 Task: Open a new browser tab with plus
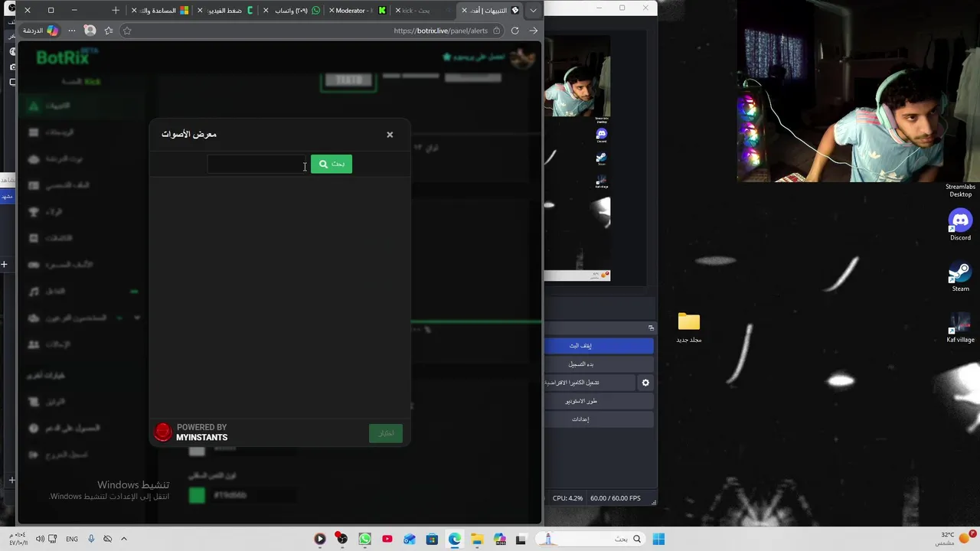(x=116, y=10)
